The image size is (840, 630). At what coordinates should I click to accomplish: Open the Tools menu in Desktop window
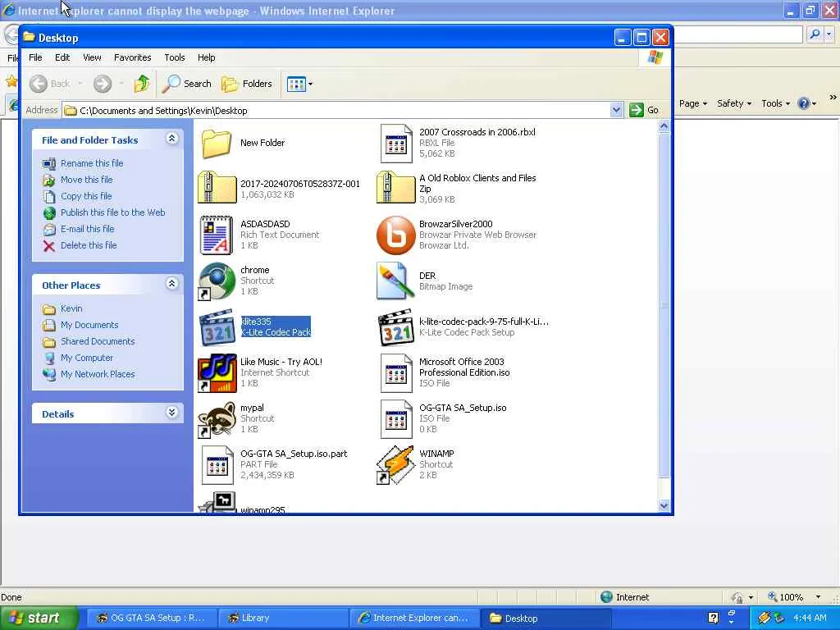[x=175, y=57]
